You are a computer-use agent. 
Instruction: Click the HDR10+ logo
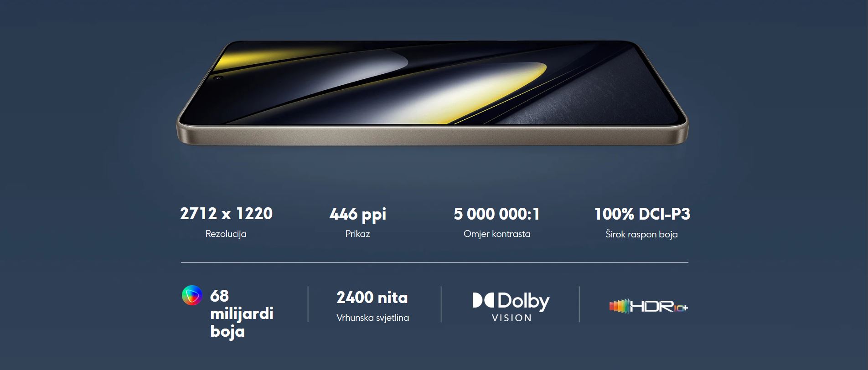648,306
